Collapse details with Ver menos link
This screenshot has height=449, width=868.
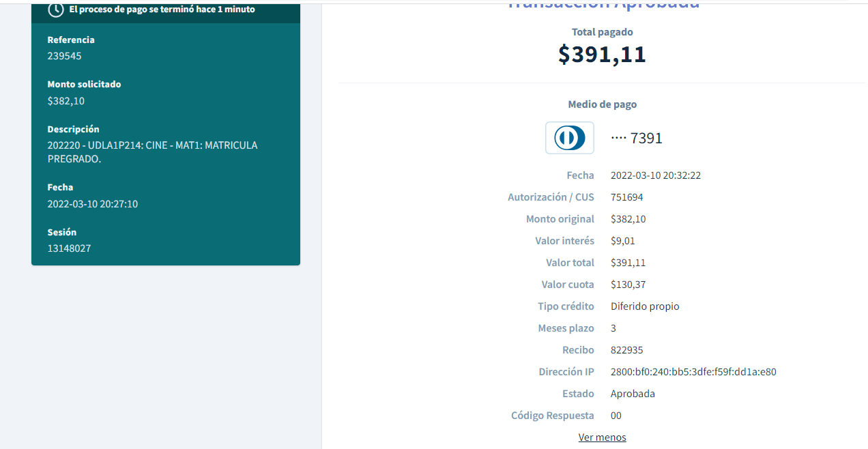[602, 437]
